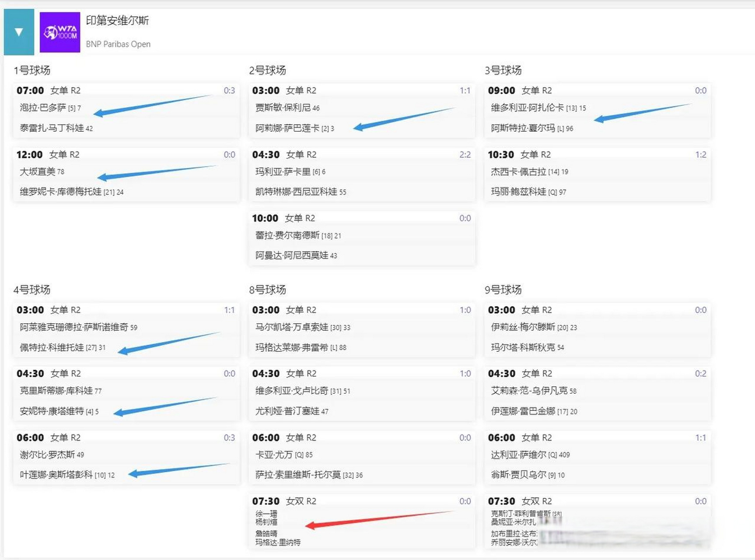Click 06:00 start time on 尤万 match
The width and height of the screenshot is (755, 560).
click(x=266, y=437)
